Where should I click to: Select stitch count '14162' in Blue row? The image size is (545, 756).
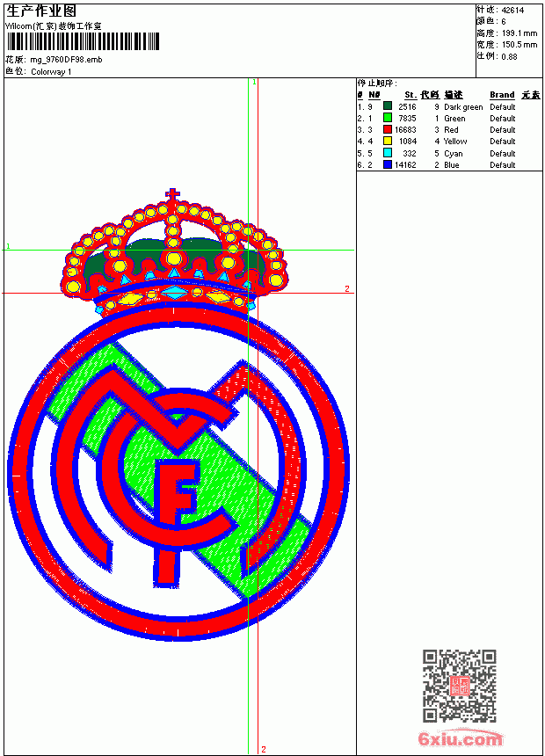[405, 165]
